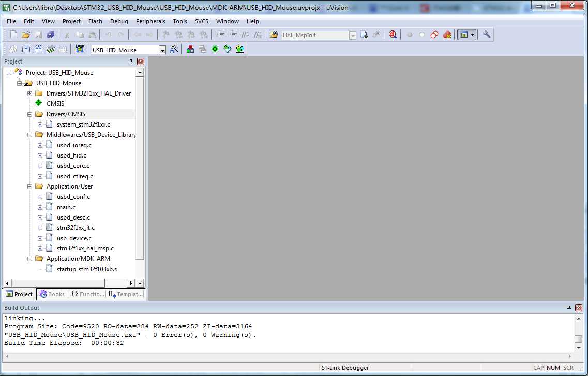The height and width of the screenshot is (376, 588).
Task: Collapse the Application/MDK-ARM folder
Action: pos(29,259)
